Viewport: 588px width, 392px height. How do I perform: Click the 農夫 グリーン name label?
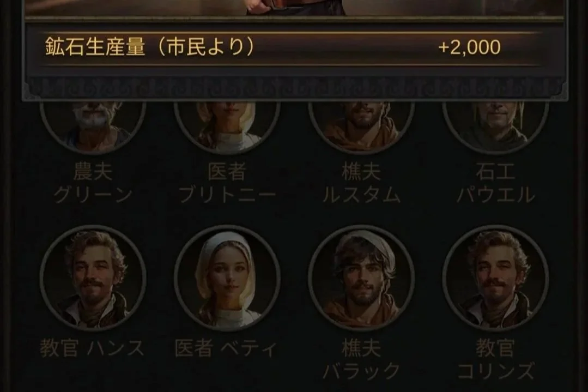point(93,183)
